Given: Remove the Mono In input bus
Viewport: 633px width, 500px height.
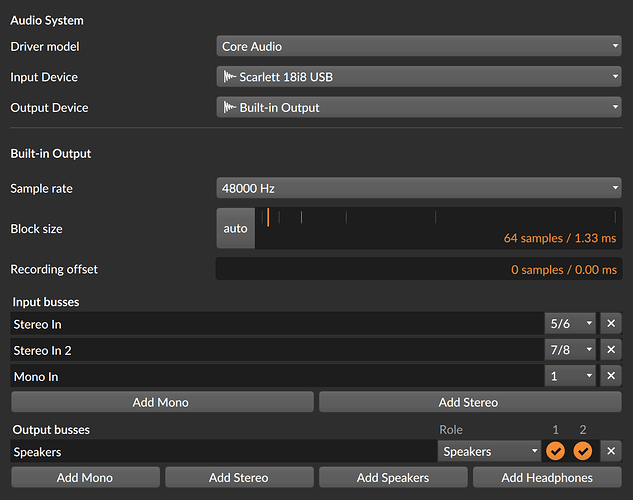Looking at the screenshot, I should (x=611, y=376).
